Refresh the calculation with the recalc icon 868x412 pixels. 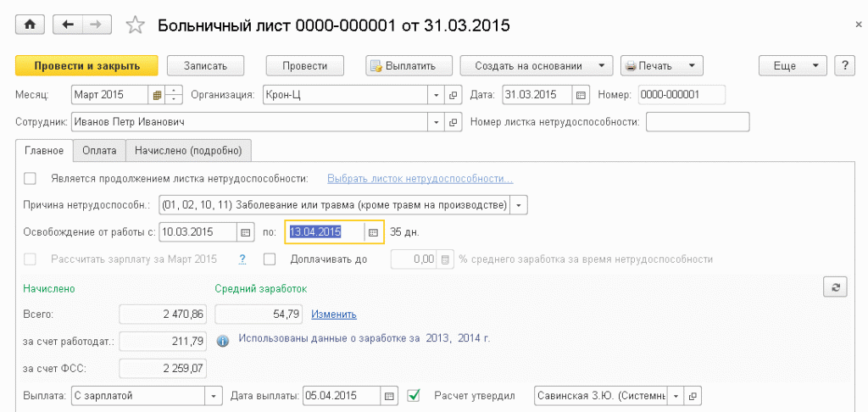pyautogui.click(x=836, y=287)
